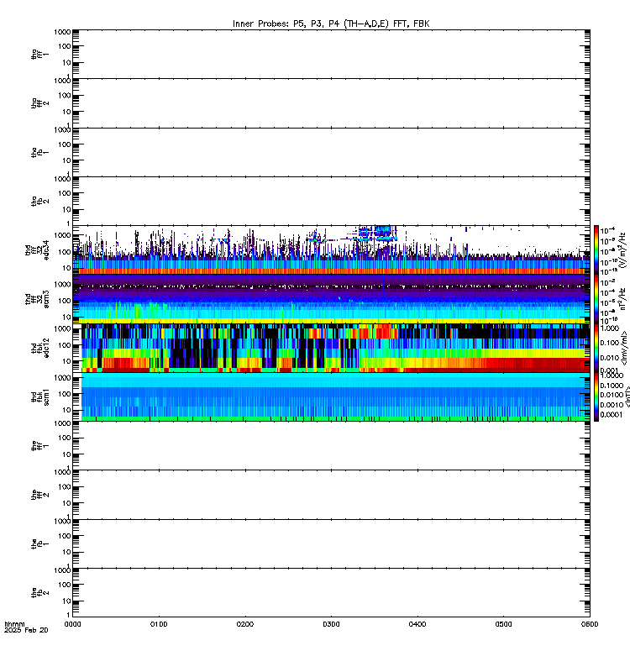
Task: Click the nT²/Hz color bar
Action: coord(596,299)
